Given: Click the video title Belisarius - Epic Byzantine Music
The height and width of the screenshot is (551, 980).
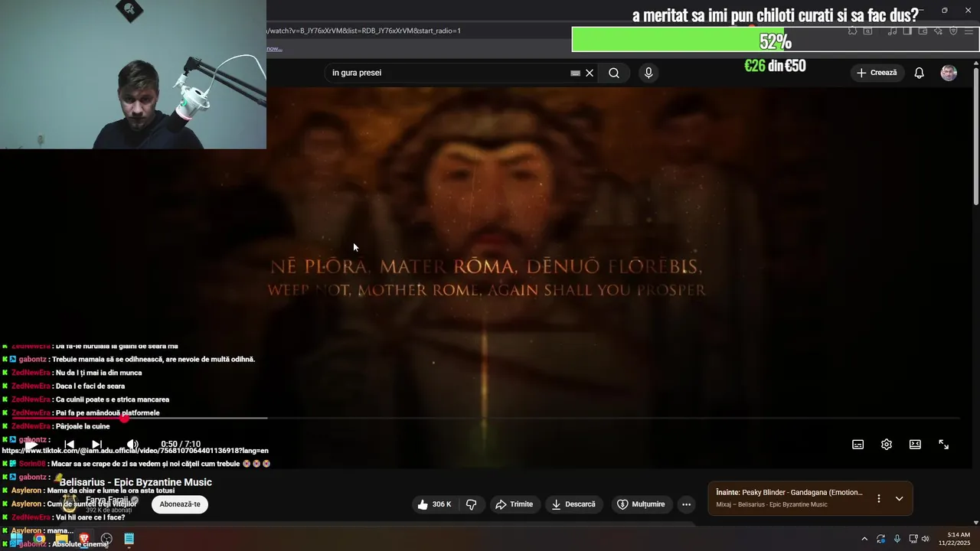Looking at the screenshot, I should 136,482.
